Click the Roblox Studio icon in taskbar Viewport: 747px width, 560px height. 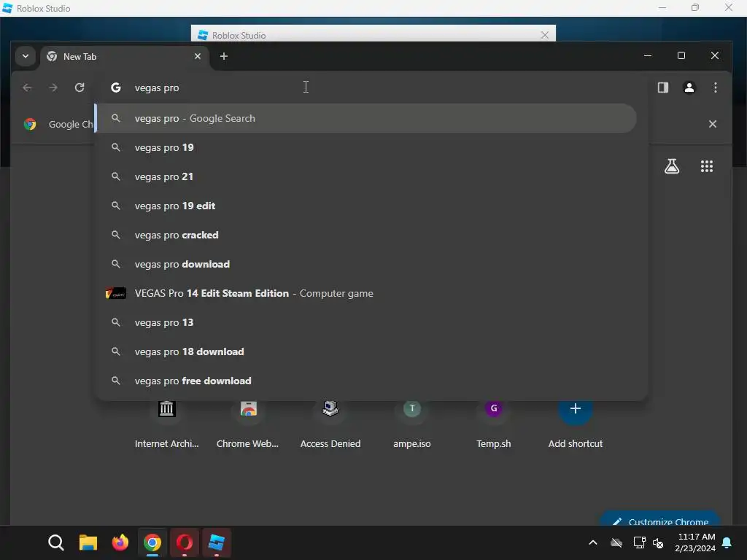click(x=216, y=542)
